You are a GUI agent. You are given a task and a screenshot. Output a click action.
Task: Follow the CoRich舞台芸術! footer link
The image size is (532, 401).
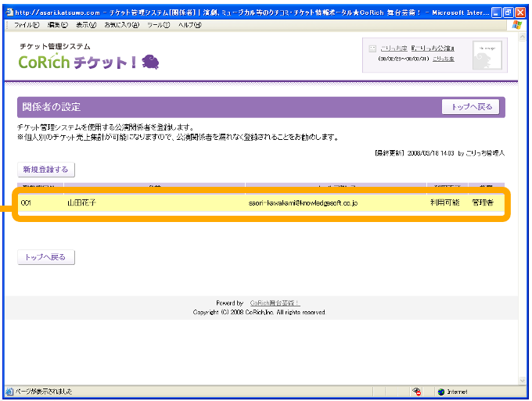pyautogui.click(x=274, y=303)
